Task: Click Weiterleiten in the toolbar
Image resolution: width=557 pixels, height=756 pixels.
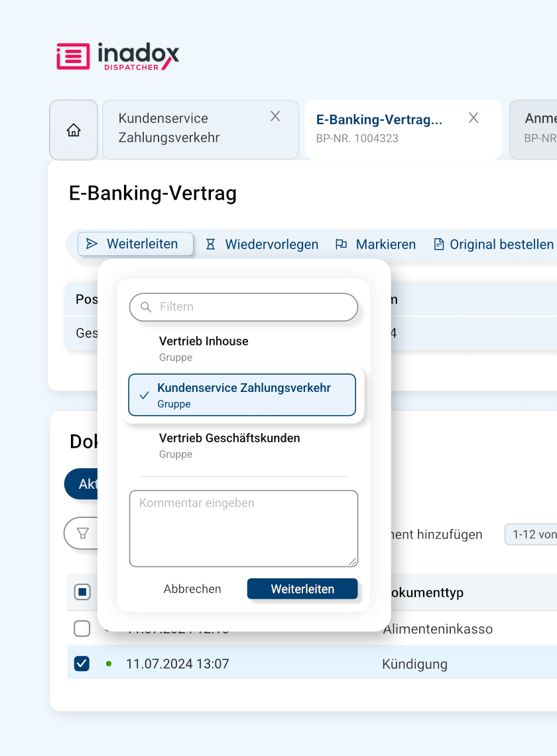Action: point(135,244)
